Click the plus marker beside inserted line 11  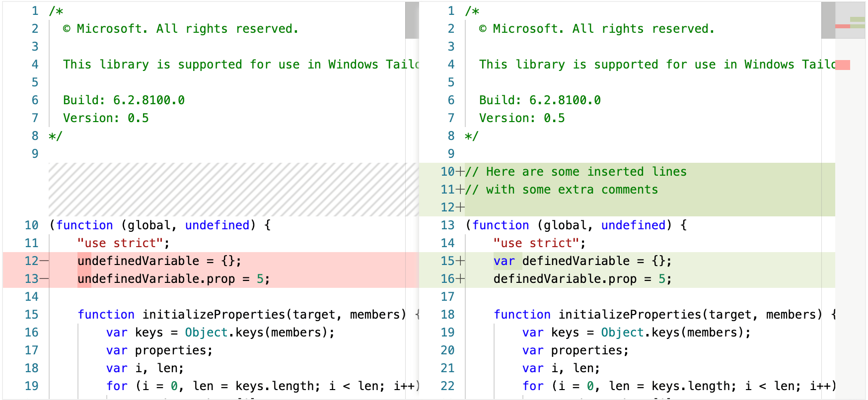pyautogui.click(x=460, y=190)
